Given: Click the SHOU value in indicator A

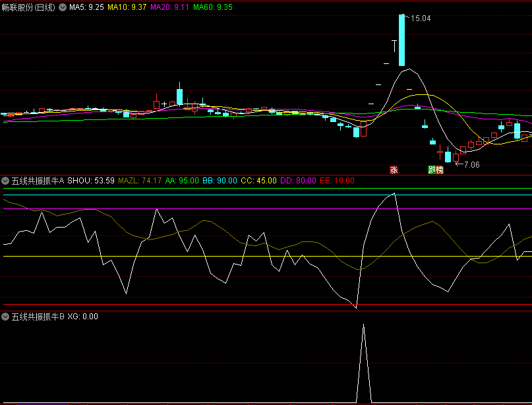Looking at the screenshot, I should click(91, 180).
